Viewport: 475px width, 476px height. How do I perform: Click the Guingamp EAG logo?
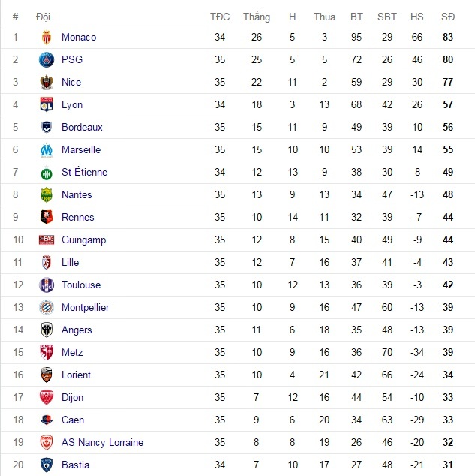[47, 240]
